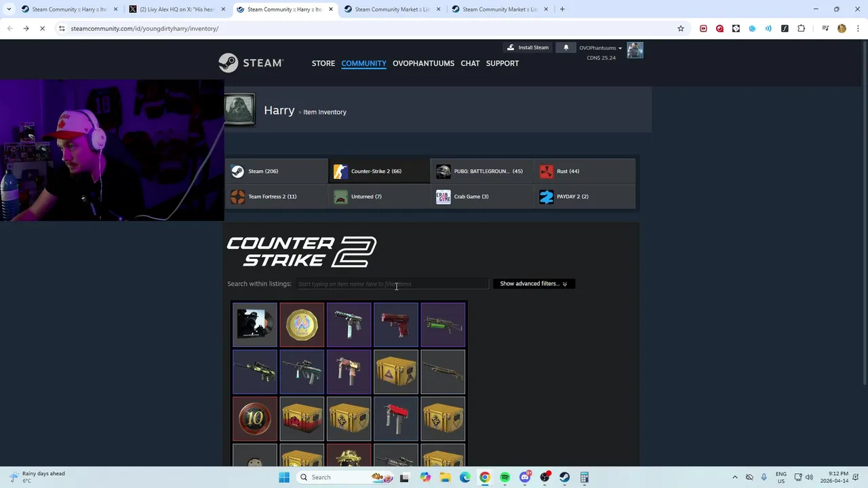Open the Extensions puzzle-piece icon
The height and width of the screenshot is (488, 868).
[802, 28]
